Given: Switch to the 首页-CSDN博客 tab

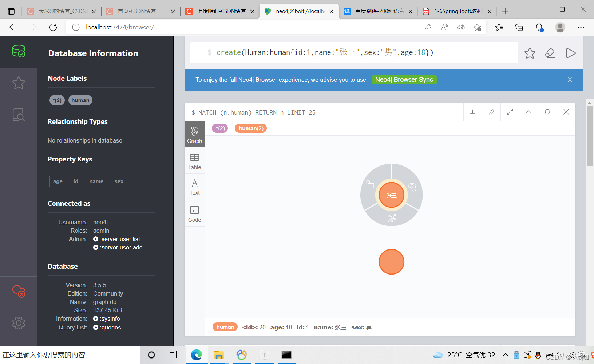Looking at the screenshot, I should pos(140,11).
